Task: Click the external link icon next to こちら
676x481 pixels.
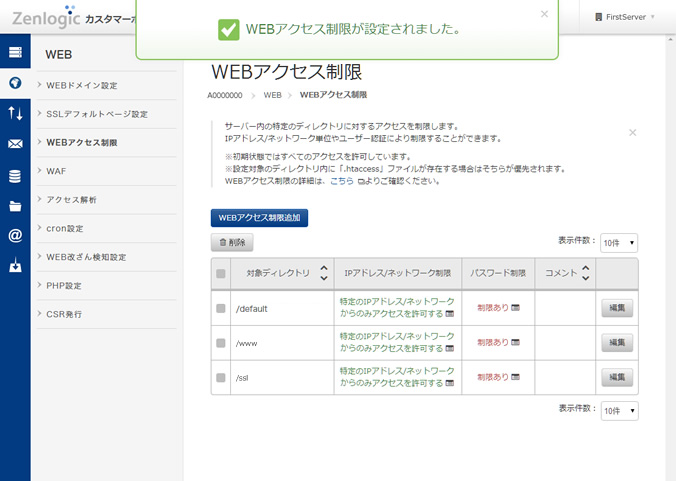Action: point(361,181)
